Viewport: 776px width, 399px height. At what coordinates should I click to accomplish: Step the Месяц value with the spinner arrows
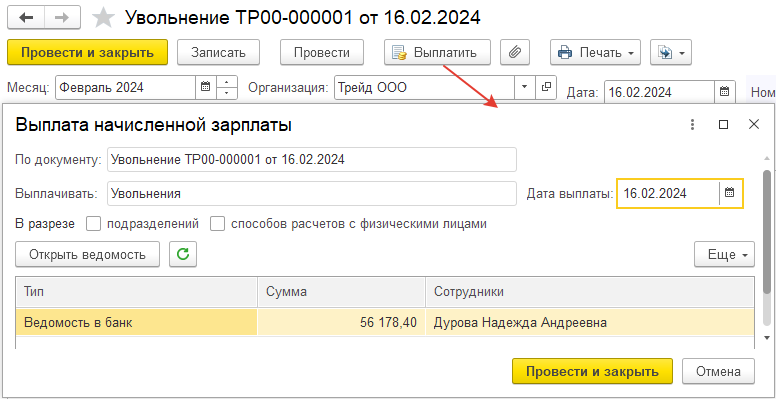[226, 88]
